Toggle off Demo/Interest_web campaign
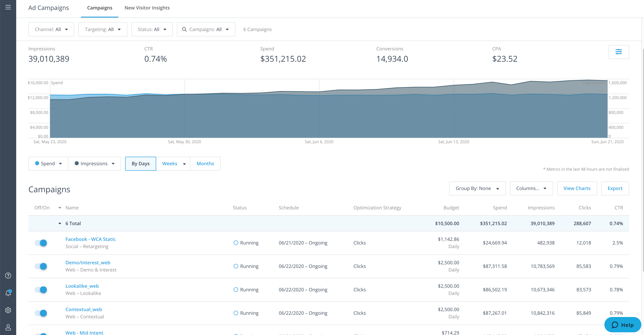Viewport: 644px width, 335px height. coord(41,266)
